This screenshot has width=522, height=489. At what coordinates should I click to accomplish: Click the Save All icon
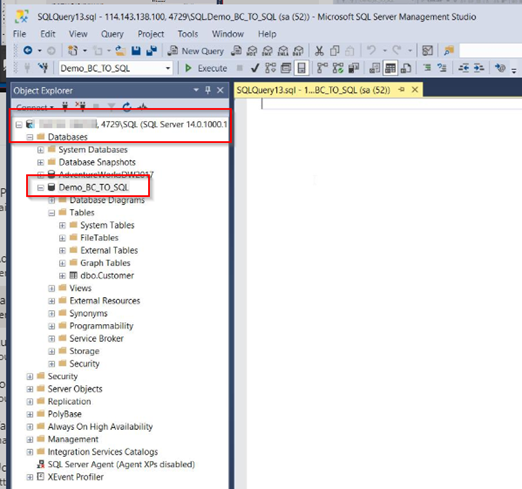coord(152,51)
